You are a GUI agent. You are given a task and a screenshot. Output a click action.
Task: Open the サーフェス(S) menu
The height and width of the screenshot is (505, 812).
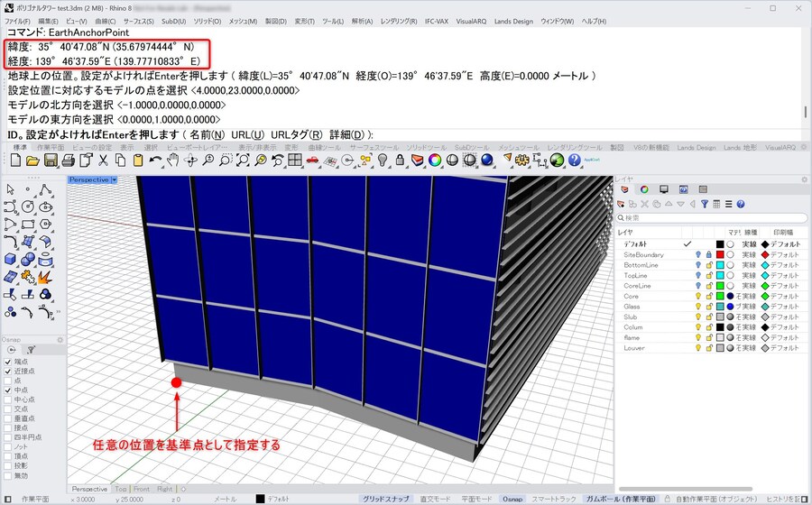(139, 21)
